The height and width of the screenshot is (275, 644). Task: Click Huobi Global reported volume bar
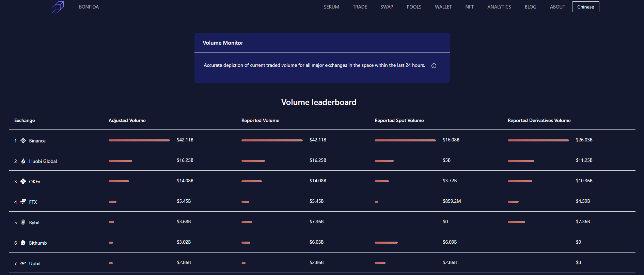click(253, 161)
